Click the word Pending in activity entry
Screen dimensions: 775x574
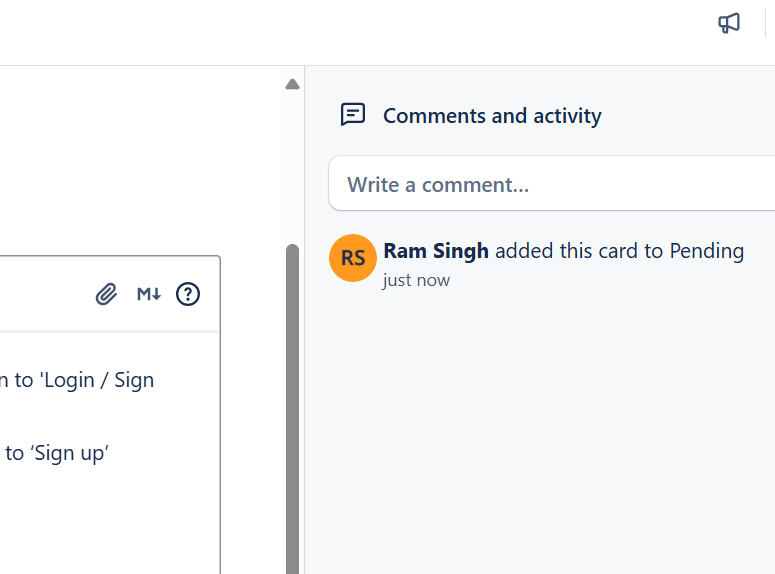[x=707, y=251]
